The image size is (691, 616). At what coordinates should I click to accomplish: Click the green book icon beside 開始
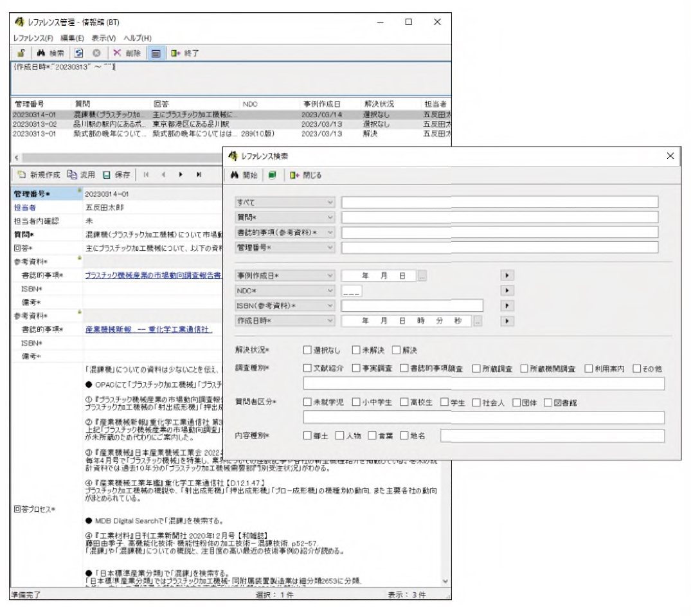[x=272, y=175]
